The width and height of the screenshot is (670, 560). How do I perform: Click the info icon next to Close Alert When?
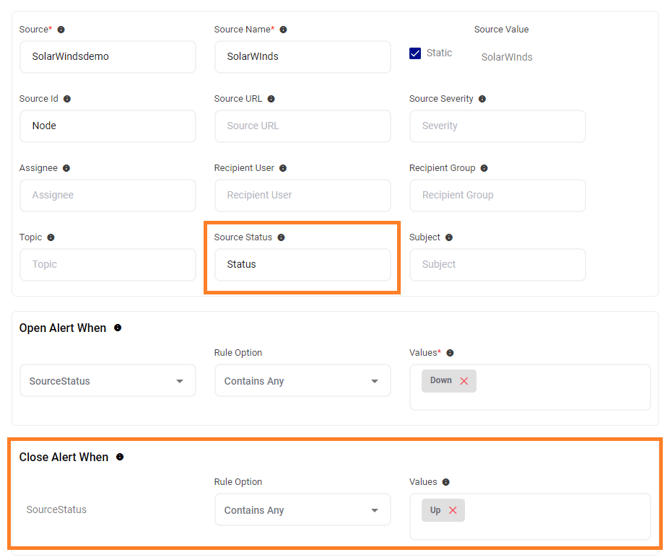click(120, 457)
